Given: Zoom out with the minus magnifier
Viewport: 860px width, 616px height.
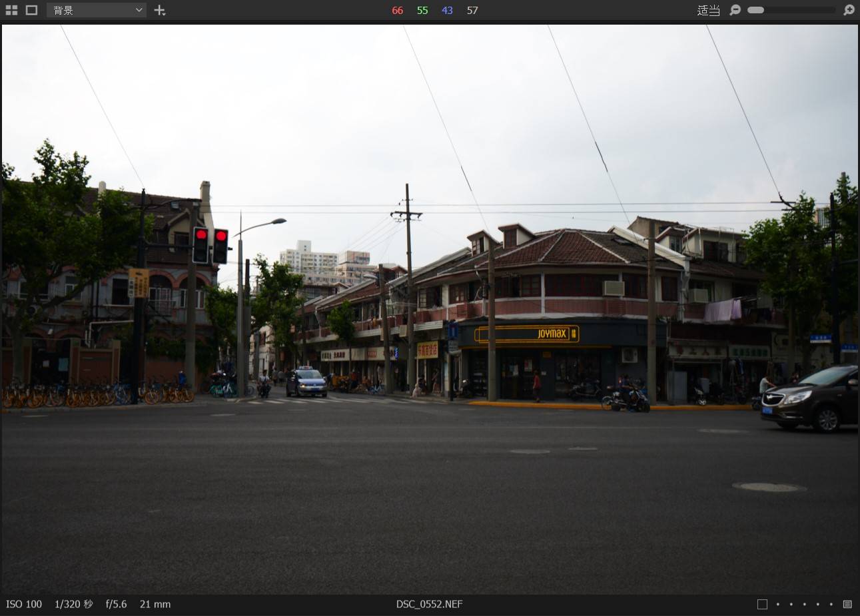Looking at the screenshot, I should click(735, 10).
